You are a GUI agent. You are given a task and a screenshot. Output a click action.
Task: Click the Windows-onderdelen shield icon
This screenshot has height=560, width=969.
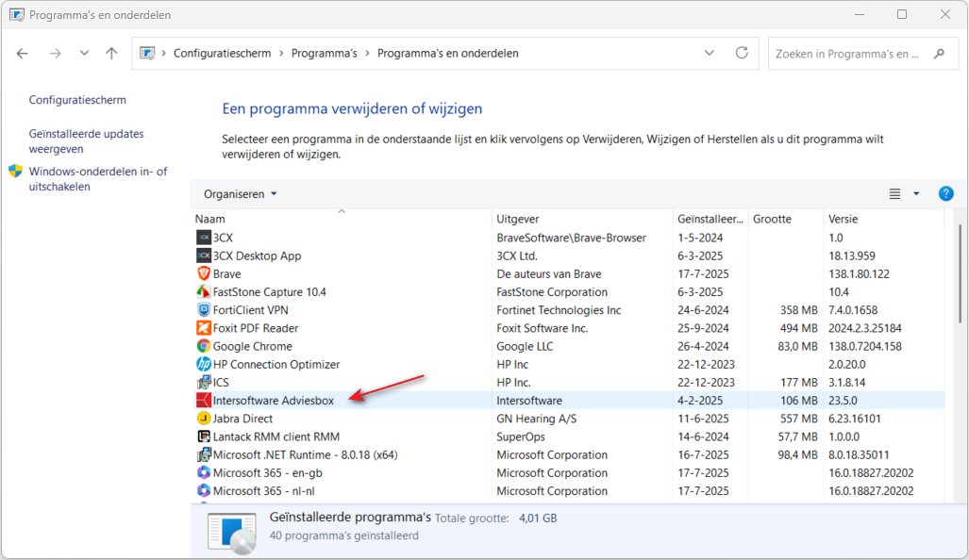pyautogui.click(x=15, y=171)
